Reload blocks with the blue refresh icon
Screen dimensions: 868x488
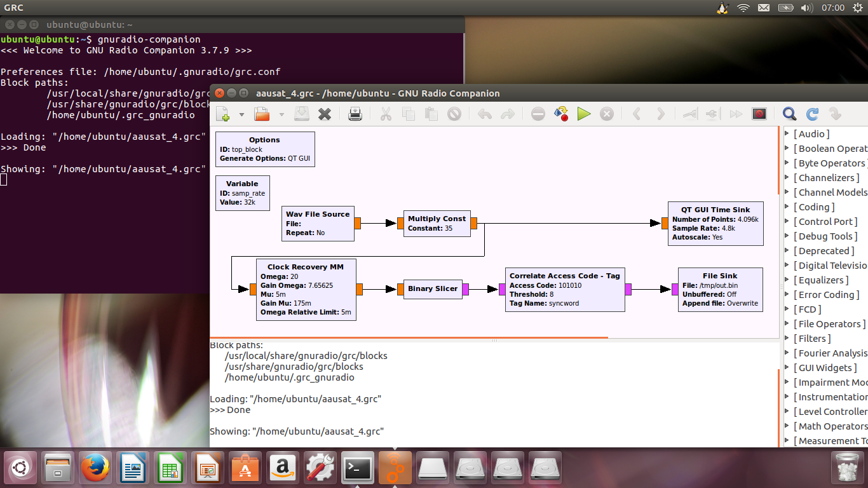coord(812,114)
